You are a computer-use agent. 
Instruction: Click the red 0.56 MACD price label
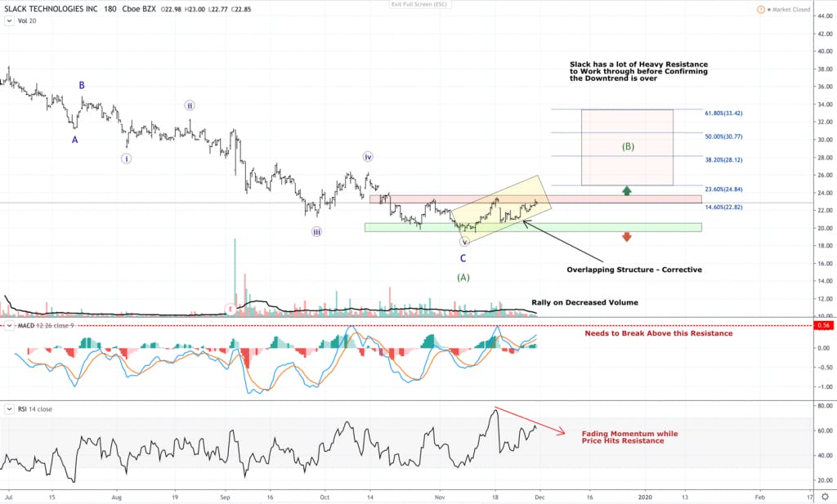pos(823,325)
